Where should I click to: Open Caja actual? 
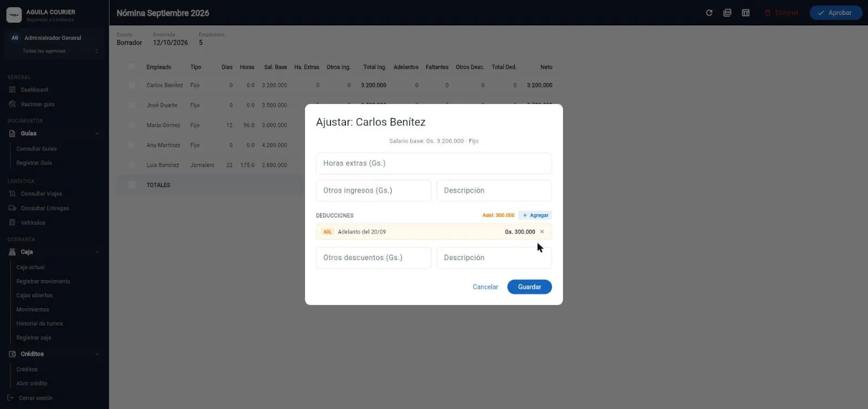pos(30,267)
